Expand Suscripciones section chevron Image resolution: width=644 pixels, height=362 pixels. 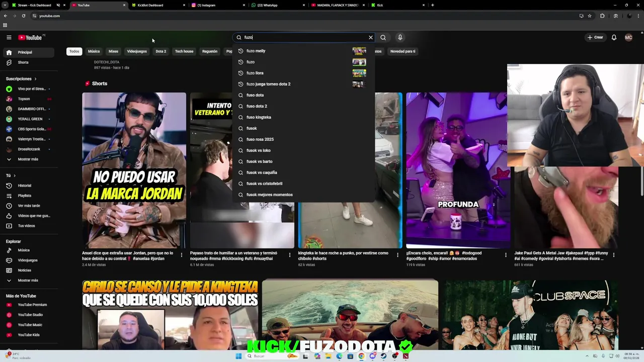[x=35, y=79]
